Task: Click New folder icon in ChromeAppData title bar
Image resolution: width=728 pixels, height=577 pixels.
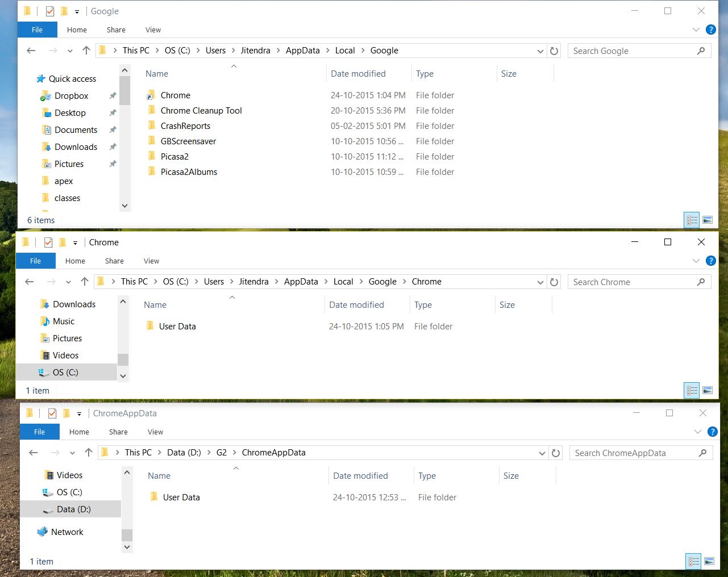Action: tap(66, 413)
